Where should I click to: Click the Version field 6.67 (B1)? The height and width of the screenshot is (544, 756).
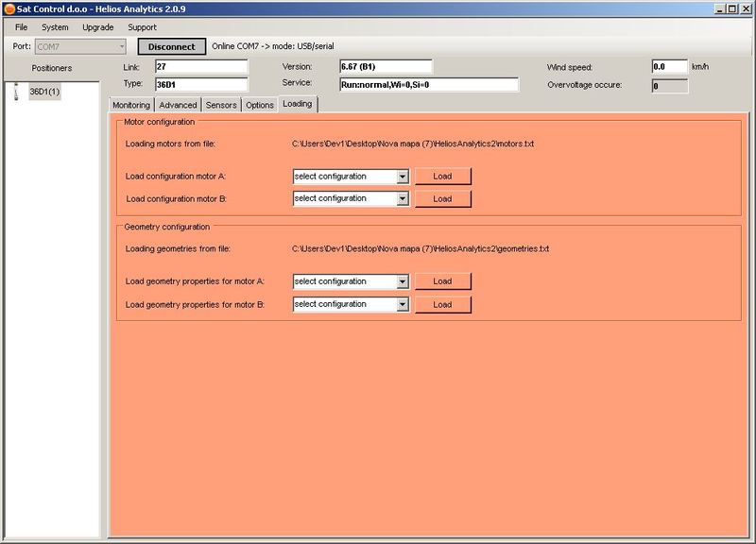click(x=386, y=66)
